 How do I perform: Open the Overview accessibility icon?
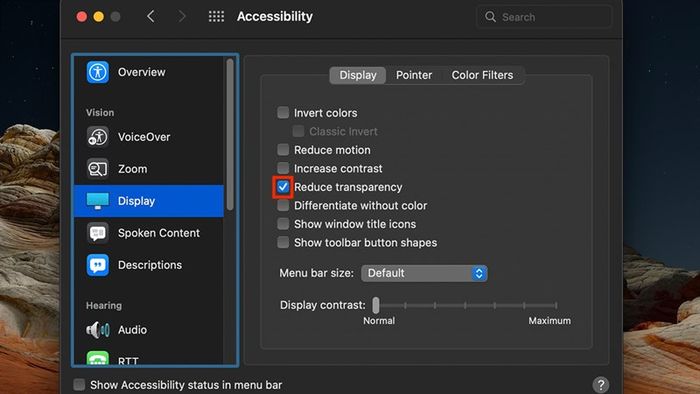click(x=98, y=72)
